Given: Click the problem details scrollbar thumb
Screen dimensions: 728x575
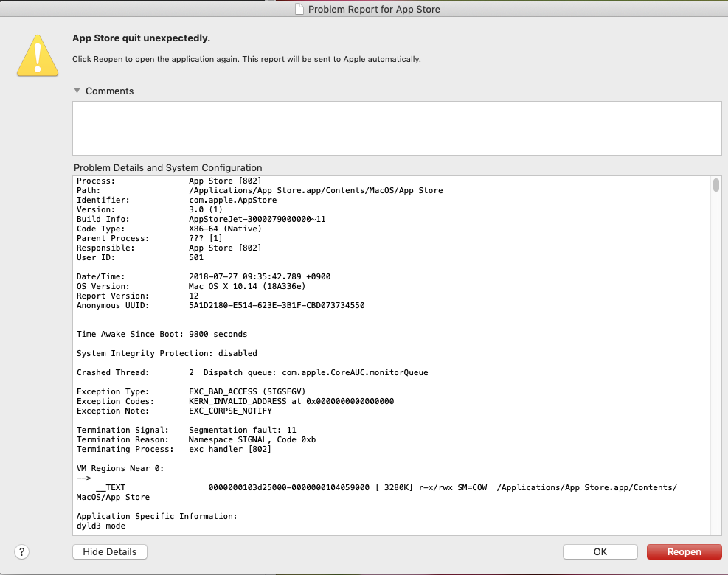Looking at the screenshot, I should point(716,185).
